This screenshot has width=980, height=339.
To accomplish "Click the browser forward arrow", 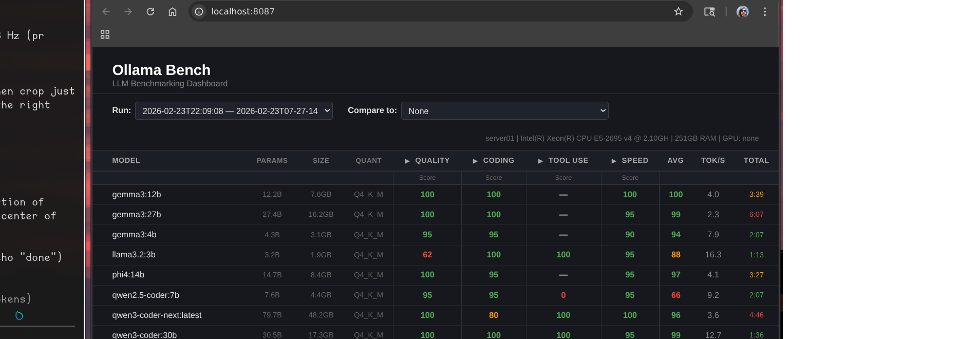I will tap(128, 11).
